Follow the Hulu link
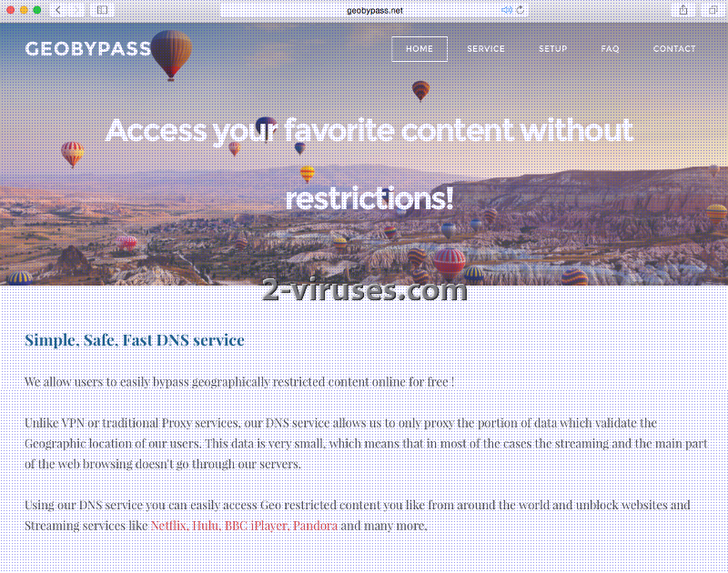Screen dimensions: 728x573 tap(206, 526)
